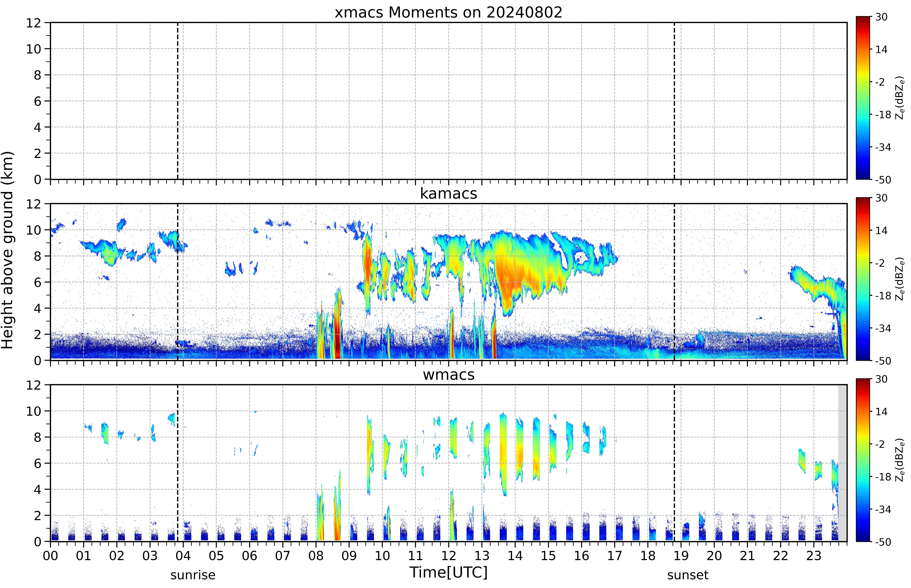Click the '0' height tick of xmacs panel
Viewport: 911px width, 588px height.
click(37, 179)
